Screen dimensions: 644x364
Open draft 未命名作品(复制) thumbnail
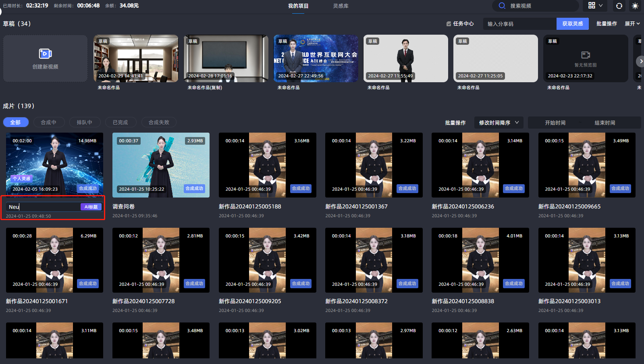click(226, 58)
